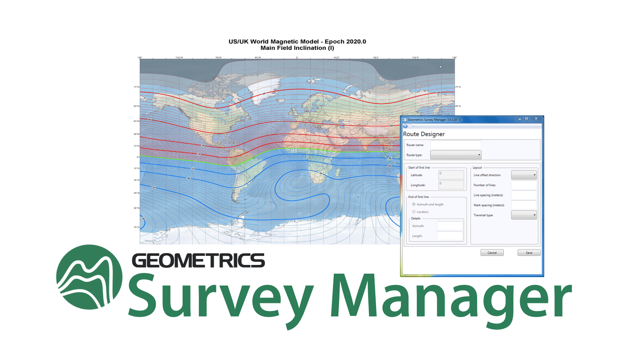Click the Save button
This screenshot has height=362, width=644.
(x=529, y=252)
